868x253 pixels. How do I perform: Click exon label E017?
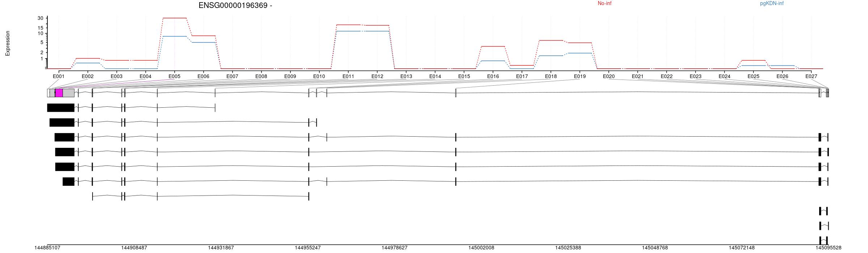522,76
